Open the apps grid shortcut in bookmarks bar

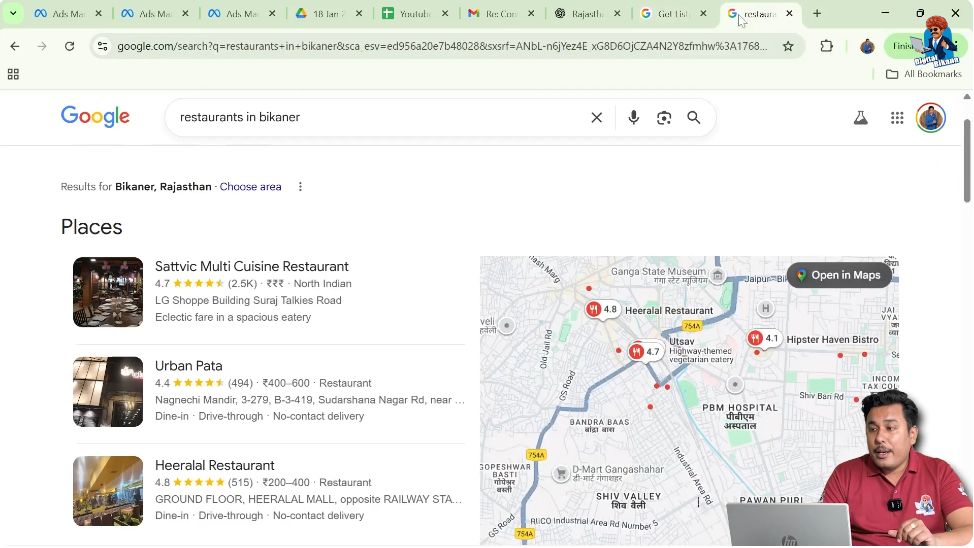13,75
